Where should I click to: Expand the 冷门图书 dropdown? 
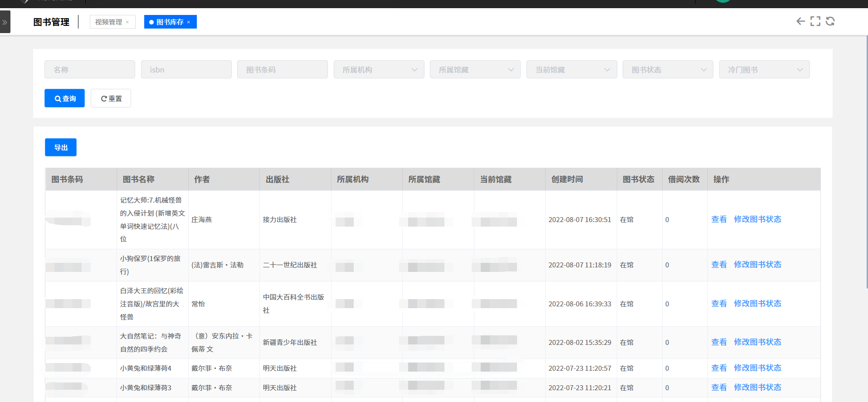764,70
